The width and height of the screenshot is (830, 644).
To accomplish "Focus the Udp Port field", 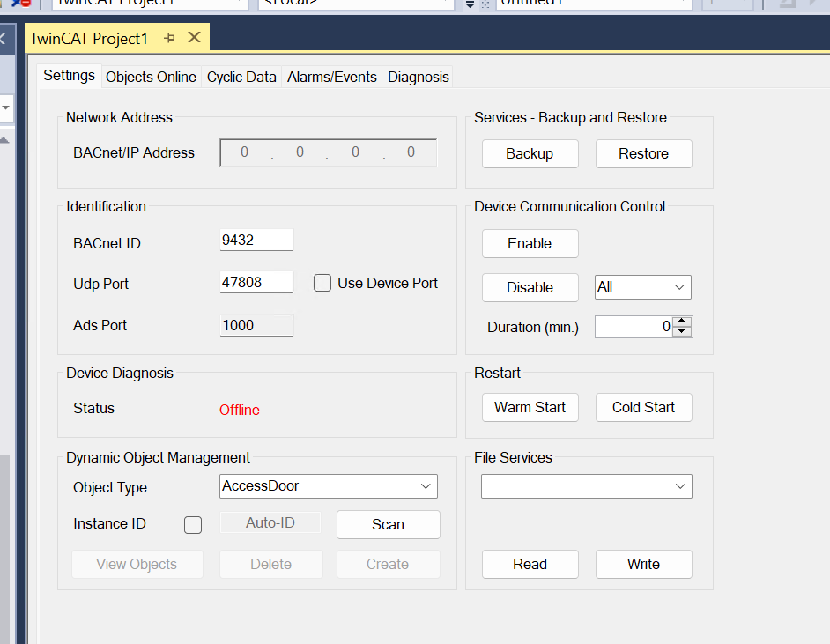I will pyautogui.click(x=256, y=282).
